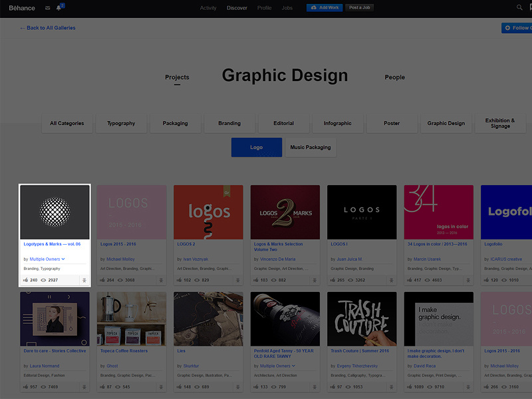Screen dimensions: 532x399
Task: Click pin icon on Trash Couture card
Action: (391, 387)
